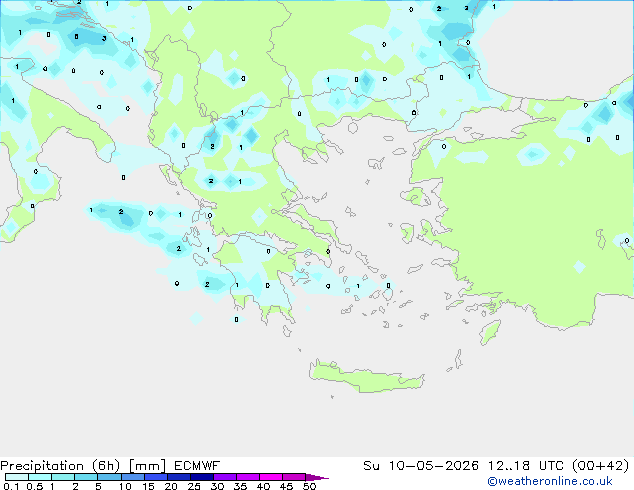Click the legend value '0.5'
The image size is (634, 490).
35,486
